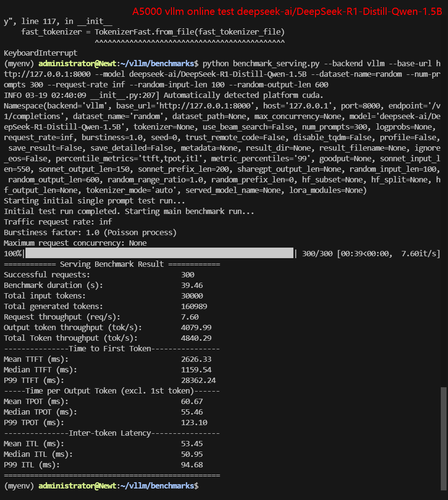The image size is (448, 500).
Task: Click the 'Inter-token Latency' section heading
Action: (110, 433)
